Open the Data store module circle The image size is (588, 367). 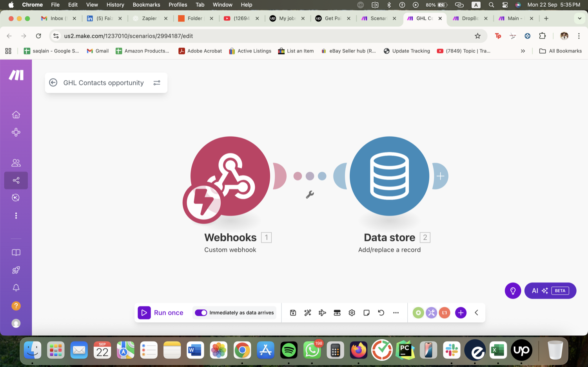[x=389, y=176]
